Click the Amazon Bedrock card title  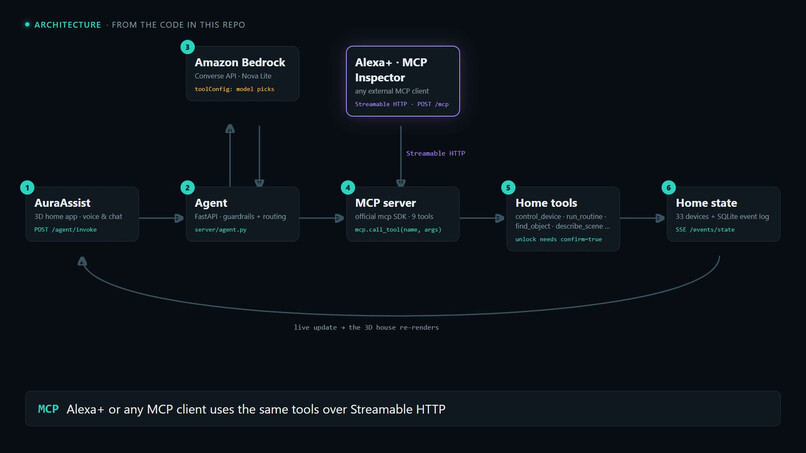(240, 62)
